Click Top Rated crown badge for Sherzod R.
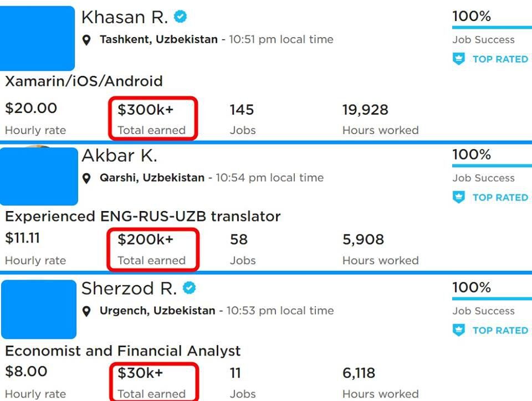Viewport: 532px width, 401px height. click(x=458, y=330)
